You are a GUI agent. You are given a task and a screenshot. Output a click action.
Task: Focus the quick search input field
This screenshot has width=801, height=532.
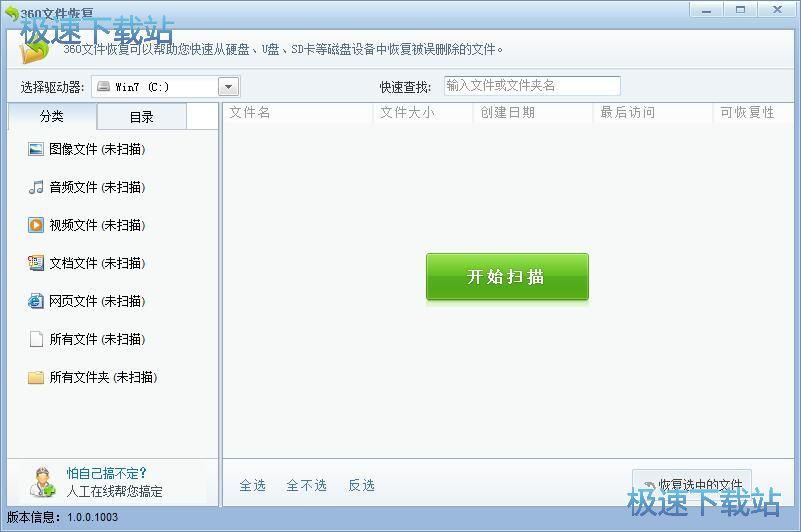point(532,85)
